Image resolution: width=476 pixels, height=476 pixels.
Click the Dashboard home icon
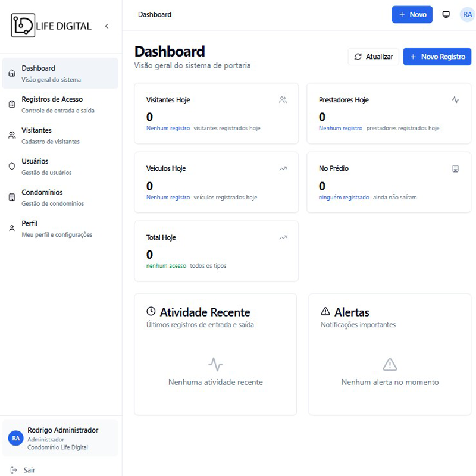[x=12, y=73]
